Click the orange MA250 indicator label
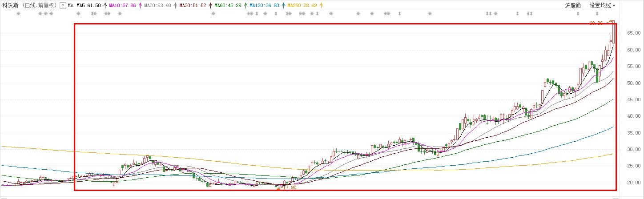This screenshot has width=644, height=199. (302, 6)
